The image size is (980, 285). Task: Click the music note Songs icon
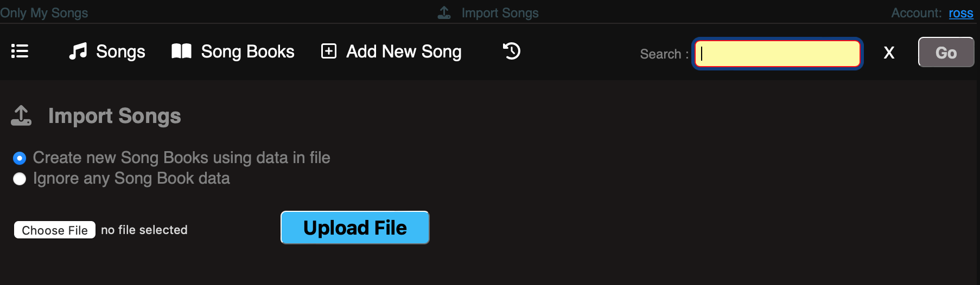[78, 51]
